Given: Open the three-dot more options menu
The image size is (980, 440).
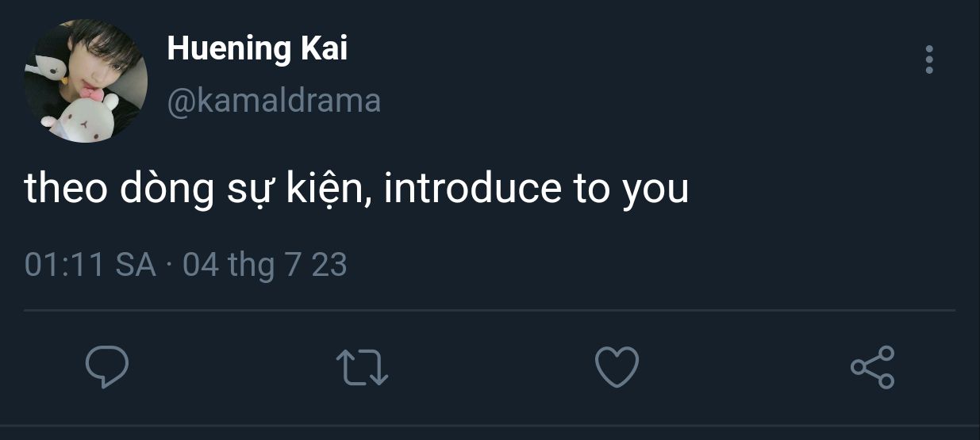Looking at the screenshot, I should 929,60.
